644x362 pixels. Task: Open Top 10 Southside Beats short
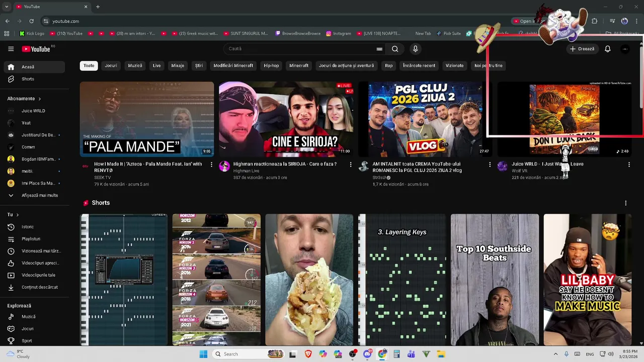(495, 280)
